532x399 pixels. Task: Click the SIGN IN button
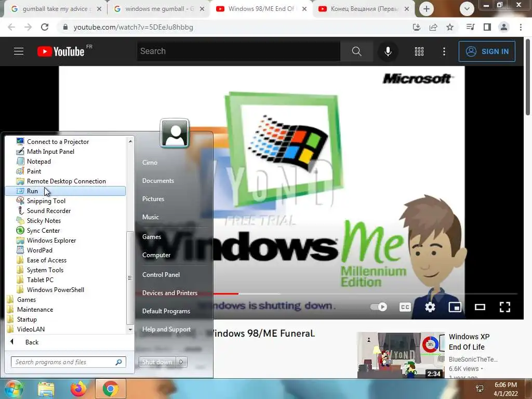tap(487, 51)
